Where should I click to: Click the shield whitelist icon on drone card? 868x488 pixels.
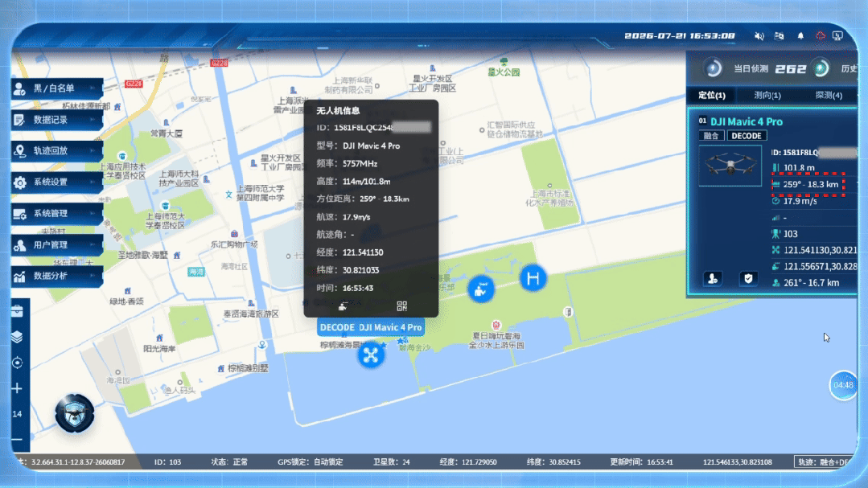click(x=748, y=279)
